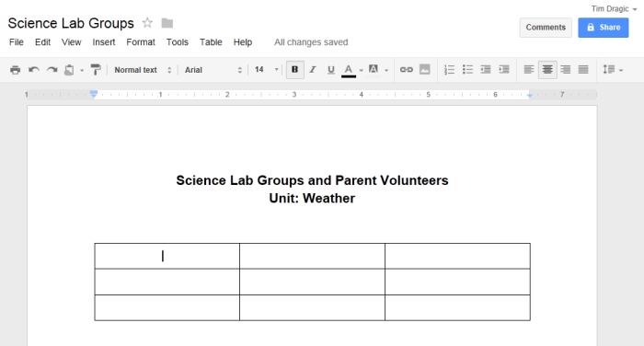The height and width of the screenshot is (346, 644).
Task: Toggle Underline formatting
Action: [330, 69]
